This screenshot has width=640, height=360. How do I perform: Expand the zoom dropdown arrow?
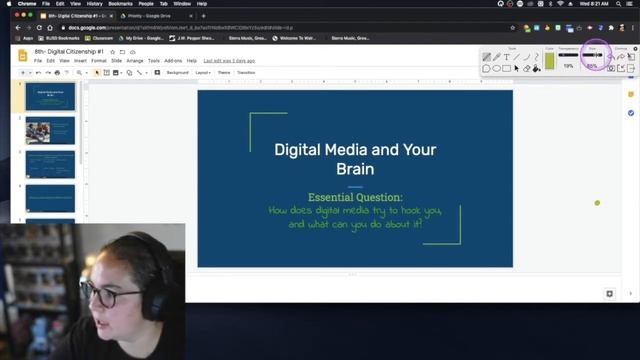tap(87, 73)
